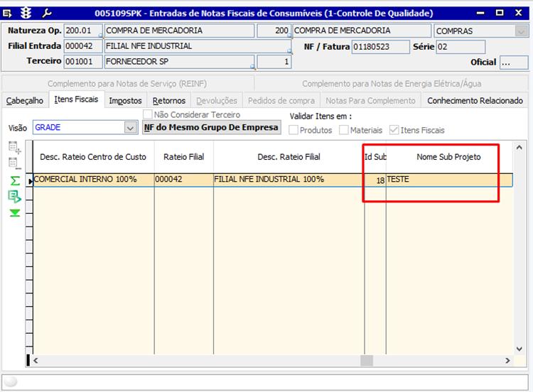This screenshot has width=533, height=392.
Task: Open the Visão GRADE dropdown
Action: click(x=130, y=128)
